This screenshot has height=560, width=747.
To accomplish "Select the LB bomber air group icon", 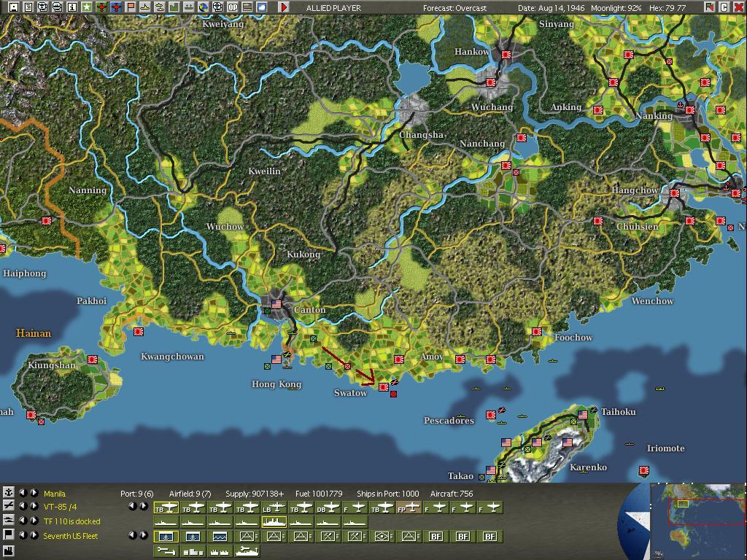I will tap(274, 508).
